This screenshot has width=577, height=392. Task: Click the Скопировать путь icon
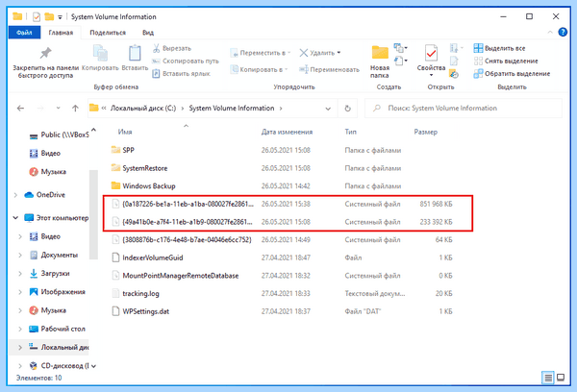[x=156, y=61]
